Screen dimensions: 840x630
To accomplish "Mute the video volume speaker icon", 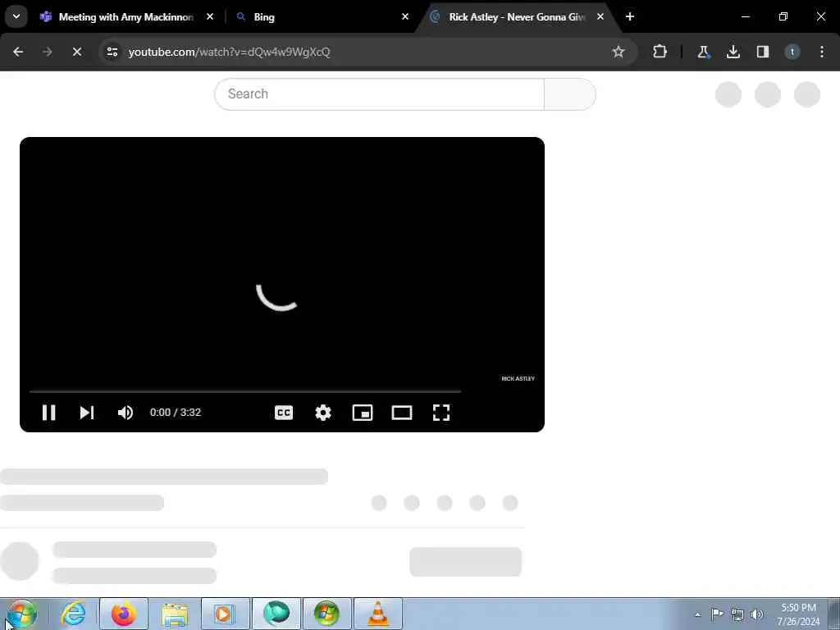I will point(126,413).
